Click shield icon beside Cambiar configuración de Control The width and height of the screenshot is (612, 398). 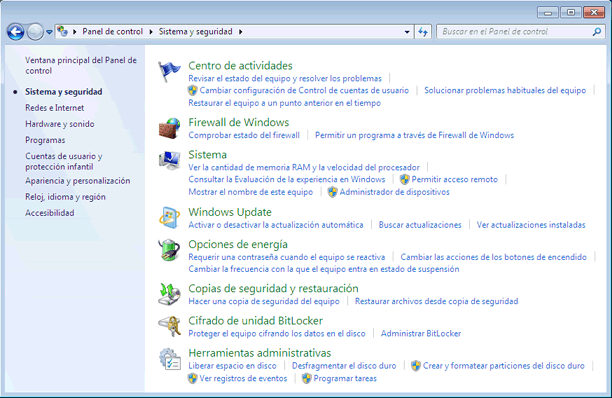192,91
